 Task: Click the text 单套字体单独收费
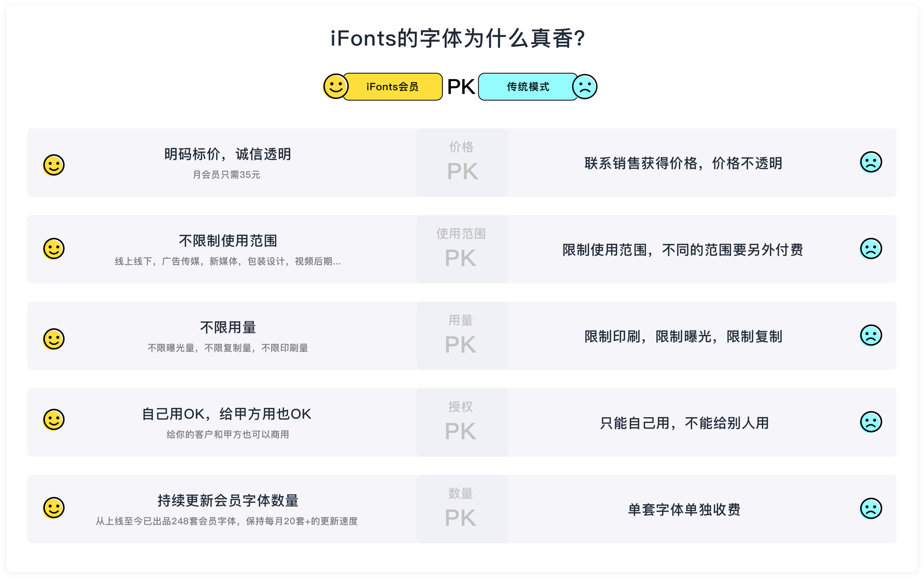coord(684,510)
